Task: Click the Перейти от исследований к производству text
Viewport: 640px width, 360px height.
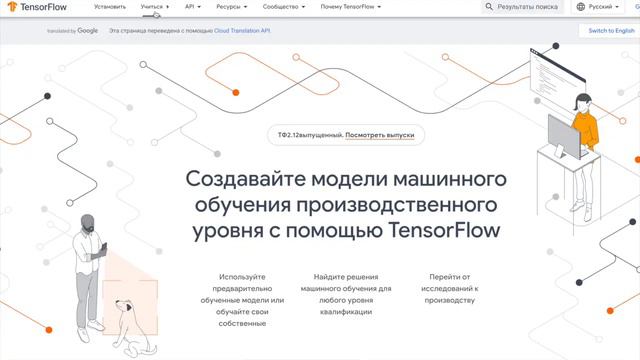Action: coord(449,289)
